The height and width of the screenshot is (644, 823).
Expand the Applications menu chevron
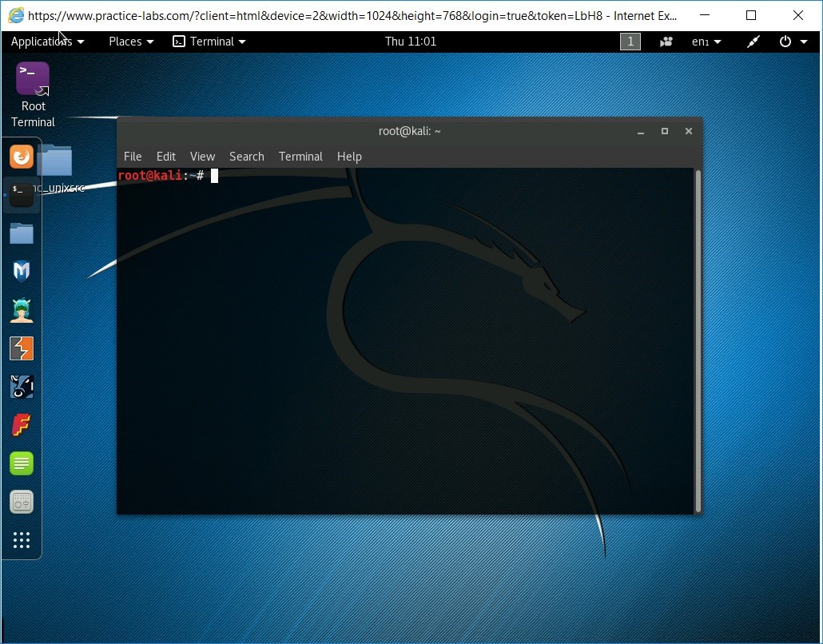coord(80,42)
